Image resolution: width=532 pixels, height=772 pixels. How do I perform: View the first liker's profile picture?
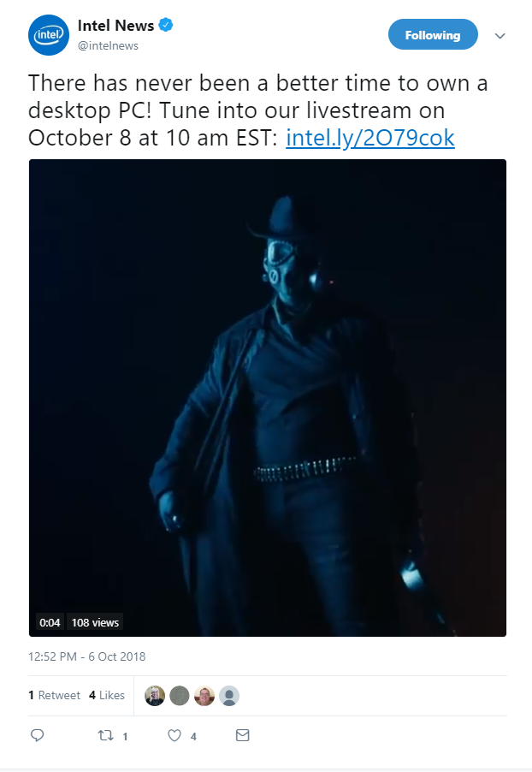[155, 696]
